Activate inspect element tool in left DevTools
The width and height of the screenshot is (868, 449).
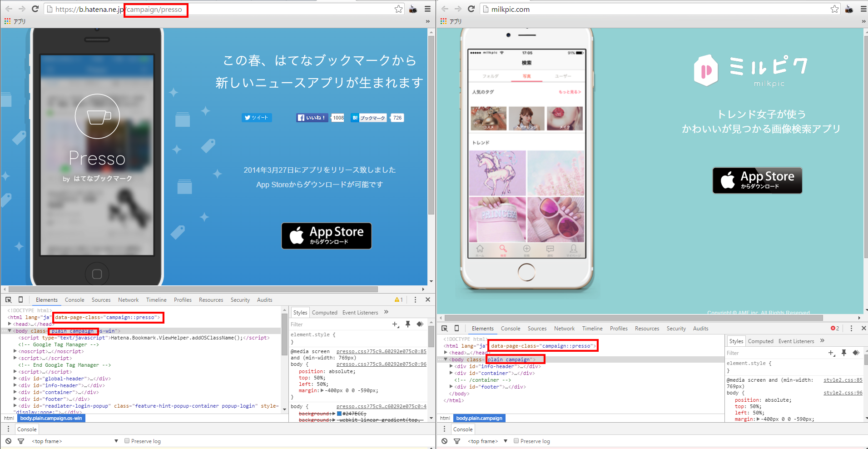point(8,300)
